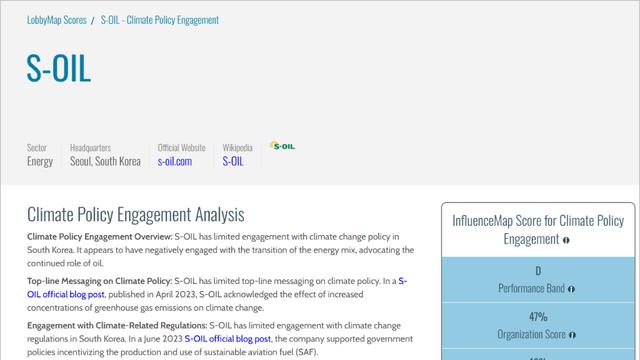Screen dimensions: 640x360
Task: Click the Climate Policy Engagement Analysis heading
Action: [136, 214]
